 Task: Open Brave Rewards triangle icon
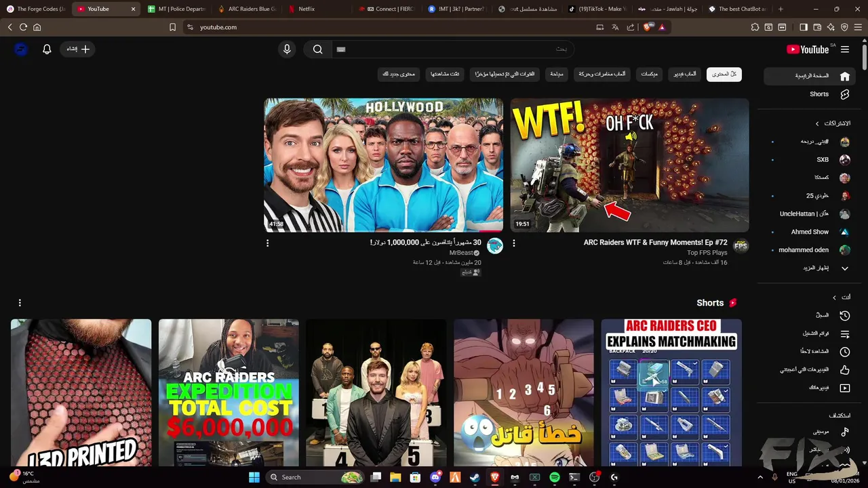tap(662, 27)
